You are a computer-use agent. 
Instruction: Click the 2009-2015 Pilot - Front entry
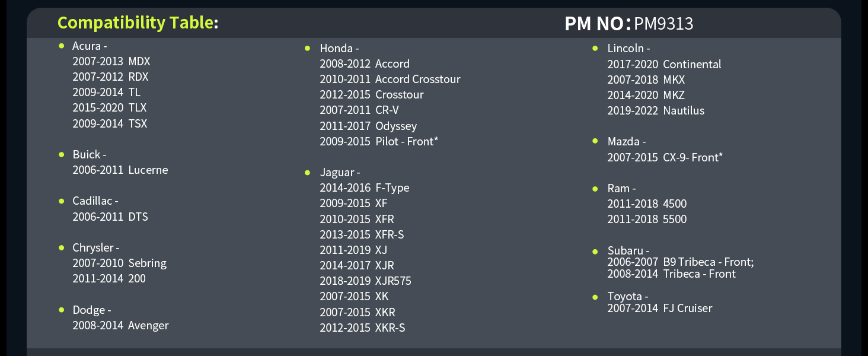coord(379,142)
